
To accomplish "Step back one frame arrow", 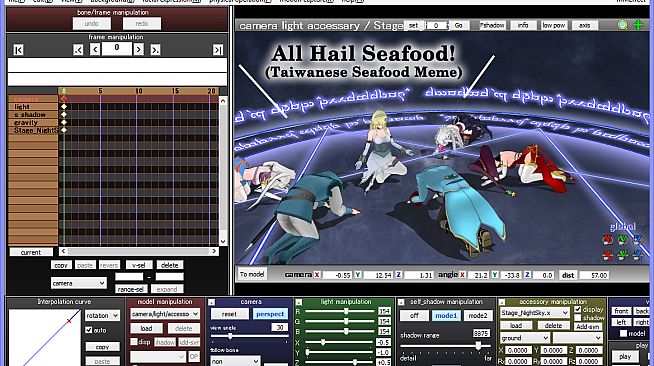I will (95, 50).
